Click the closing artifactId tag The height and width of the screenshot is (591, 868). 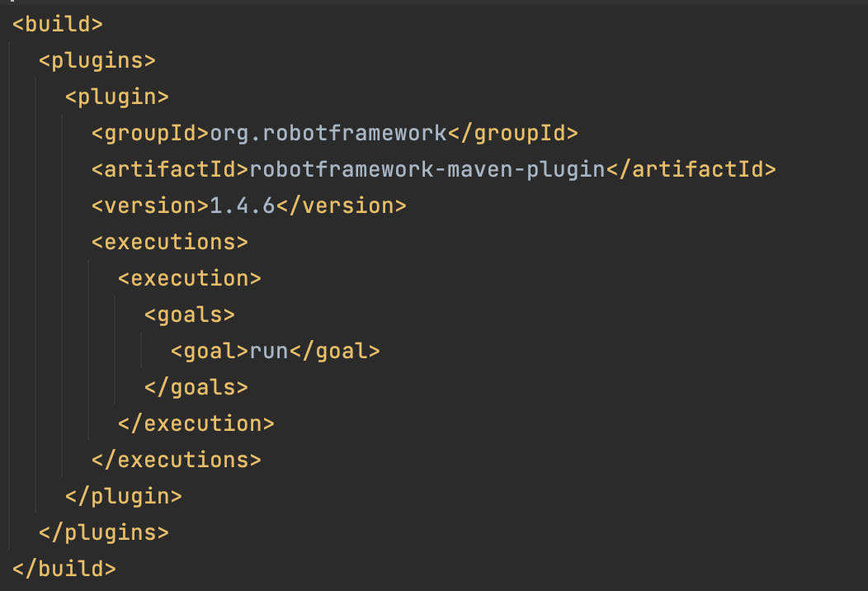pos(691,169)
